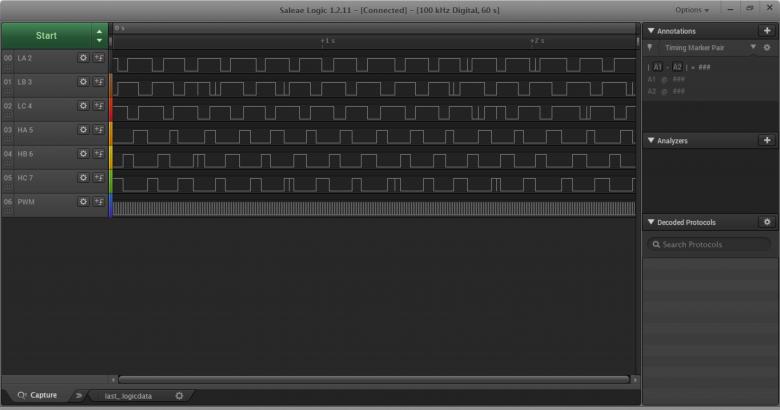Click the gear icon for channel PWM
This screenshot has height=410, width=780.
coord(84,202)
